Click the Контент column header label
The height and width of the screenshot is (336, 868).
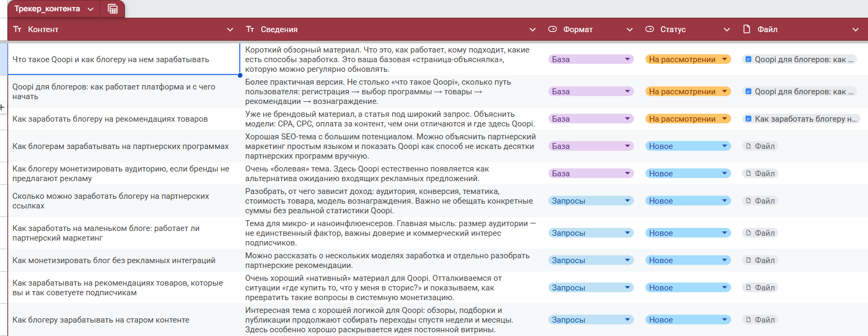pos(43,29)
